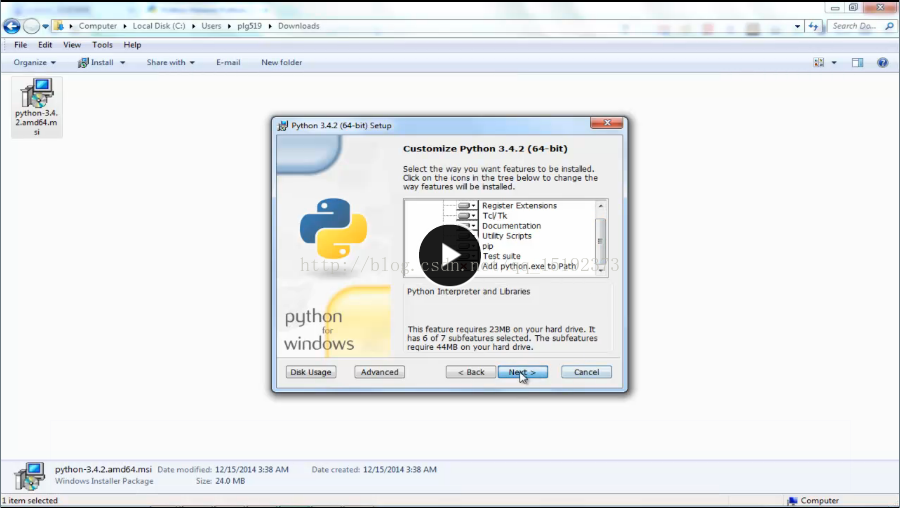Click the < Back button
The image size is (900, 508).
[471, 372]
